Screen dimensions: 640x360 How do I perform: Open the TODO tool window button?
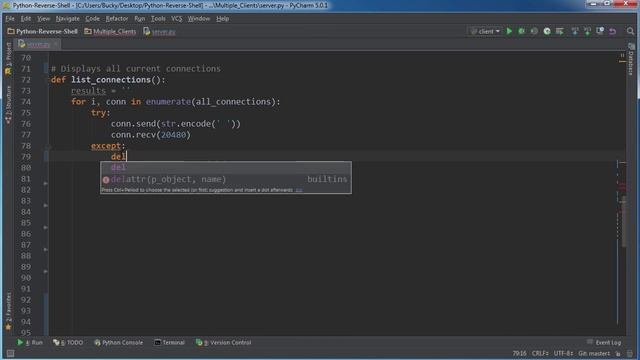pyautogui.click(x=68, y=342)
